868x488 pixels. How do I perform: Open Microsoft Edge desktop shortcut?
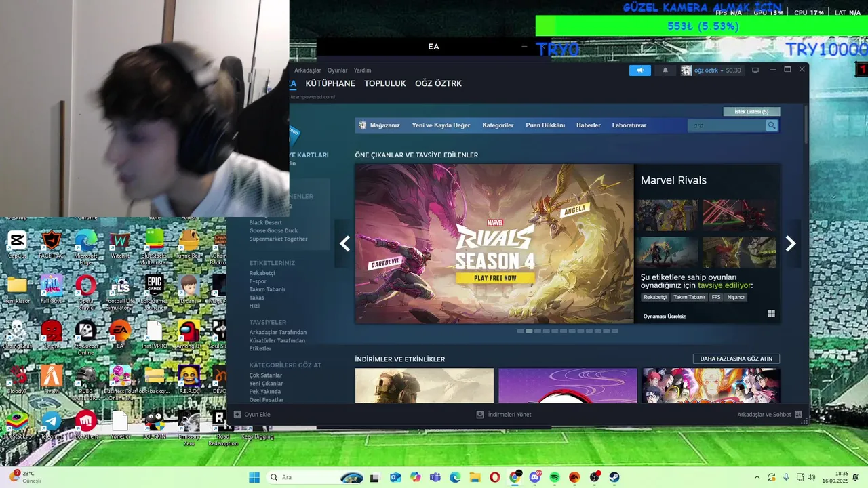(85, 247)
